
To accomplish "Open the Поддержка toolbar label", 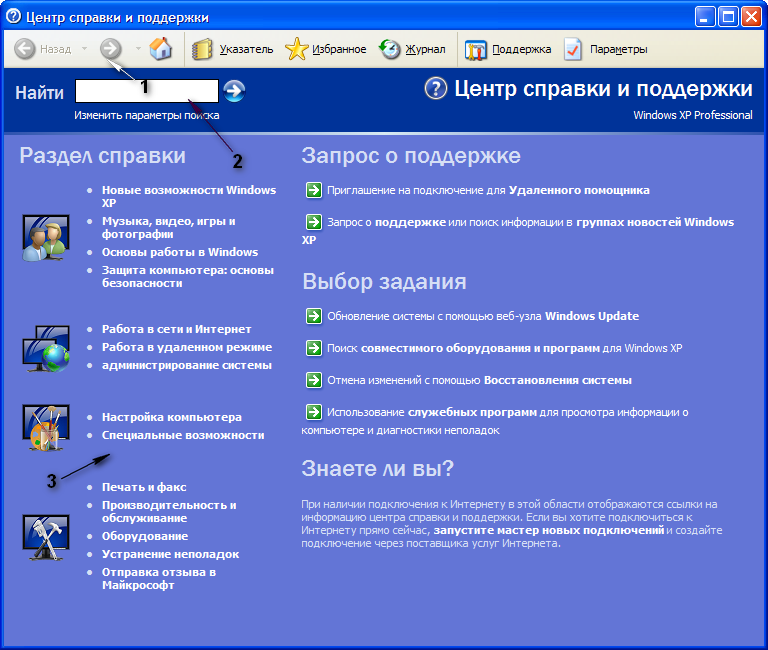I will pos(522,49).
